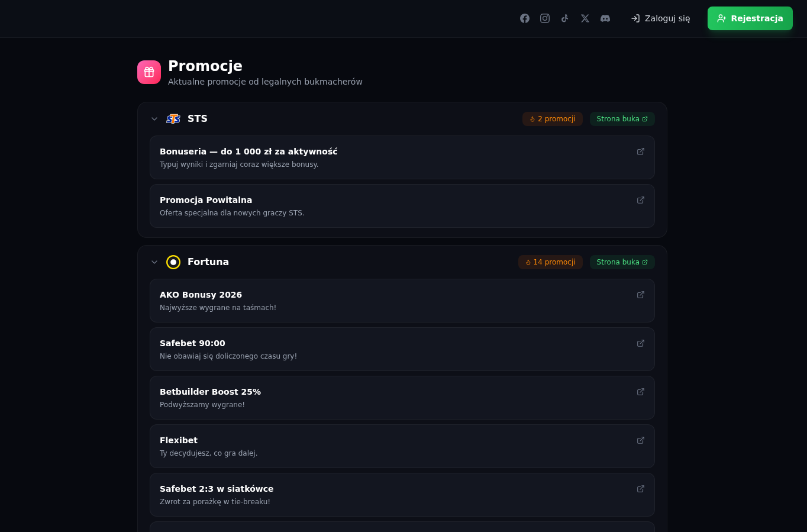The image size is (807, 532).
Task: Click the 14 promocji badge
Action: [x=550, y=262]
